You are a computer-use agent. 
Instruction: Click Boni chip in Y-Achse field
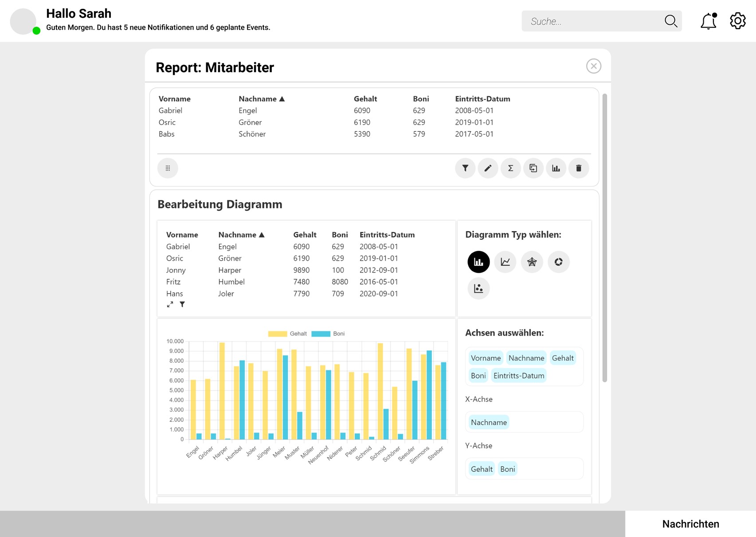pos(507,469)
